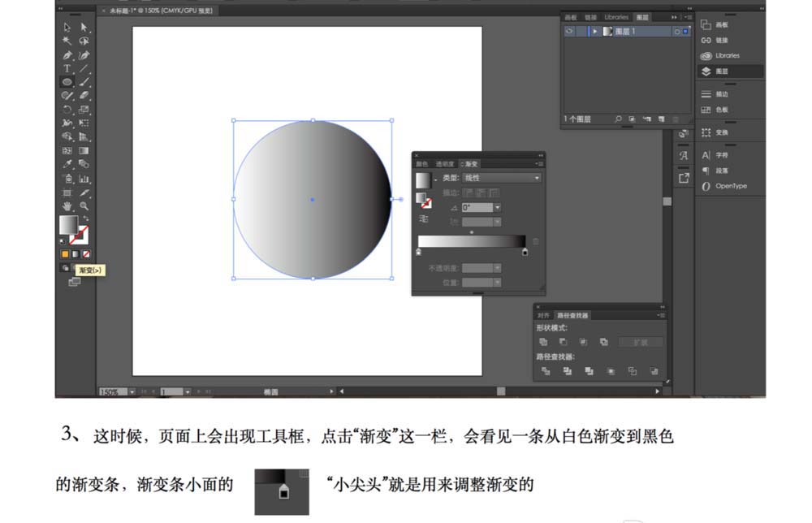Select the Hand tool
812x523 pixels.
click(x=67, y=206)
